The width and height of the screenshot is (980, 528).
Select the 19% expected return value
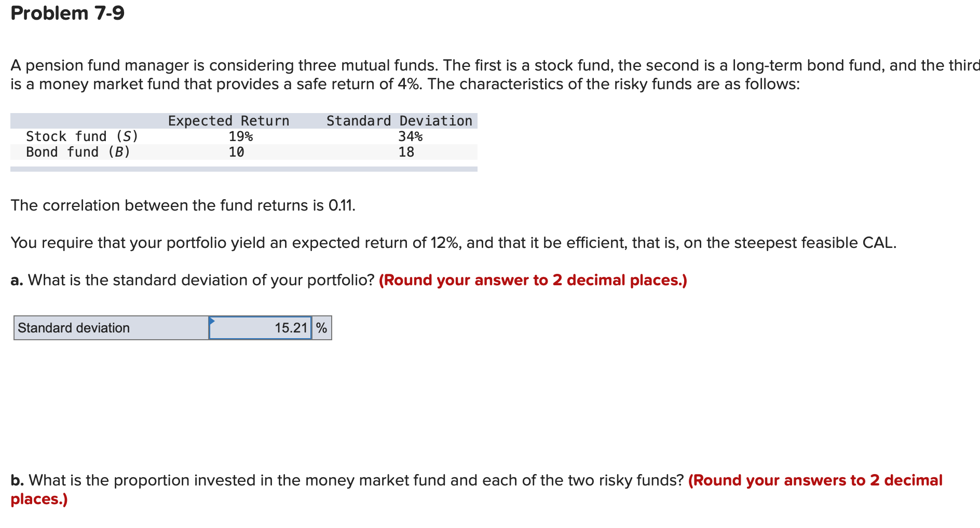240,136
